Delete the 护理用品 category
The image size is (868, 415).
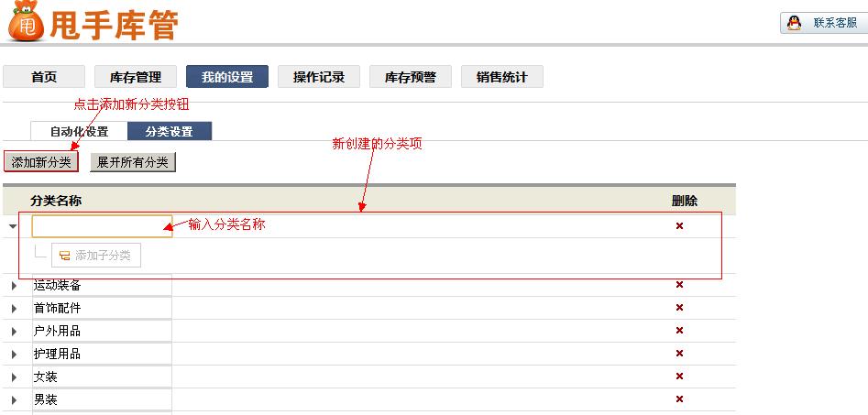(x=679, y=354)
